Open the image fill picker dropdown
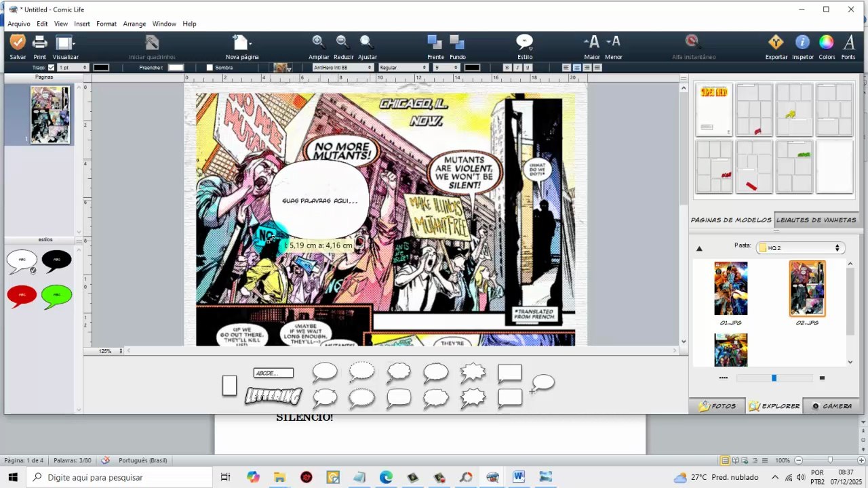The height and width of the screenshot is (488, 868). 282,68
